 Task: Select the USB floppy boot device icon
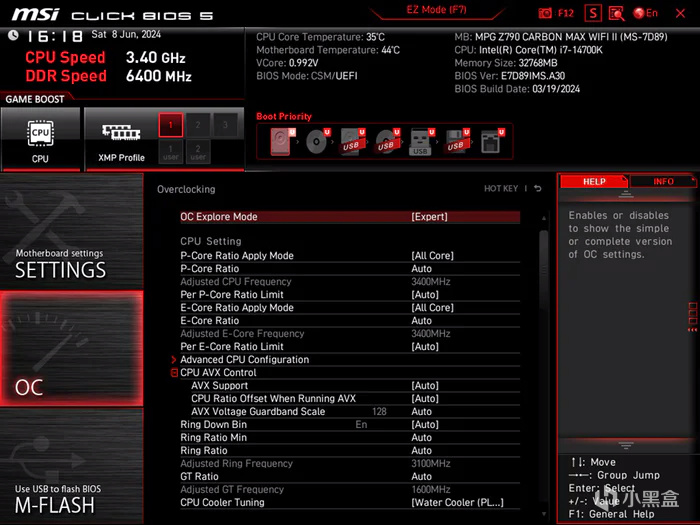click(x=456, y=142)
